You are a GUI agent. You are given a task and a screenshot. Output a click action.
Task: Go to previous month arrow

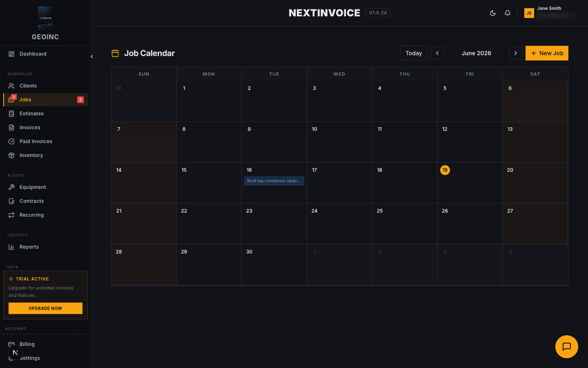tap(437, 53)
